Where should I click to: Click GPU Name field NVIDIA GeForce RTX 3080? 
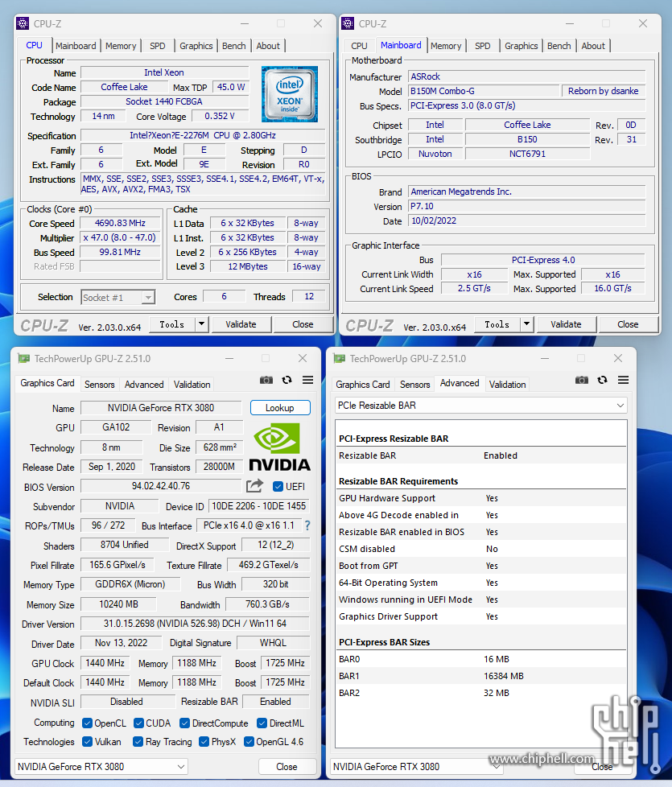(x=161, y=407)
